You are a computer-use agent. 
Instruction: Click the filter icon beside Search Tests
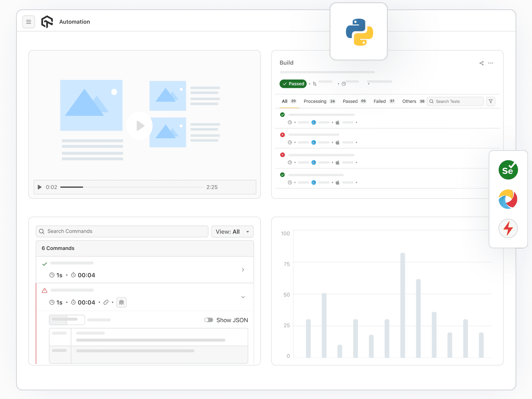[491, 102]
